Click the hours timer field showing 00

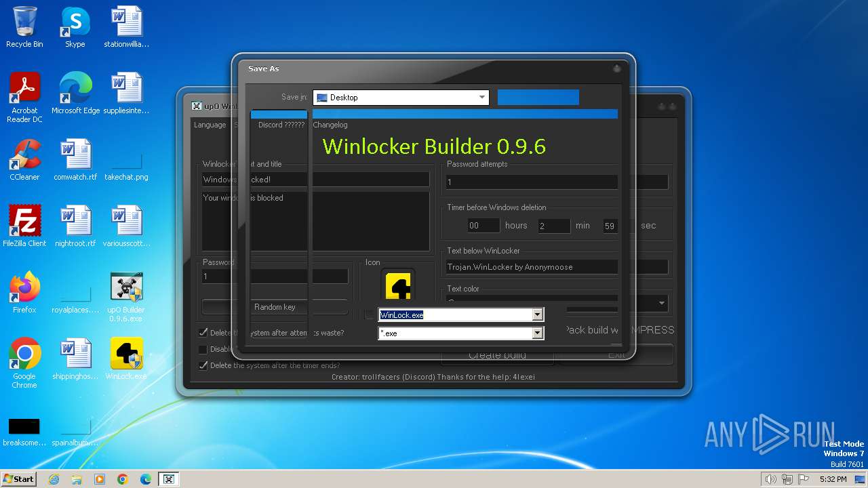[484, 226]
